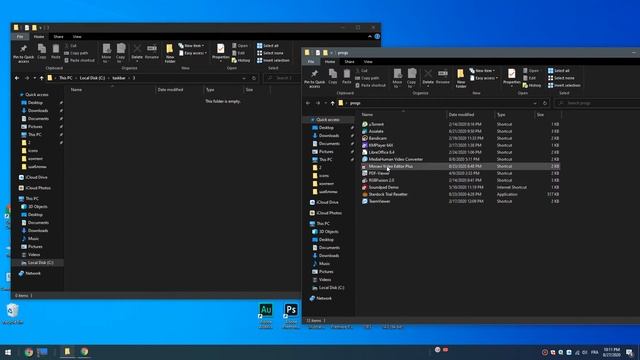Image resolution: width=640 pixels, height=360 pixels.
Task: Create a New folder in the left window
Action: [x=170, y=53]
